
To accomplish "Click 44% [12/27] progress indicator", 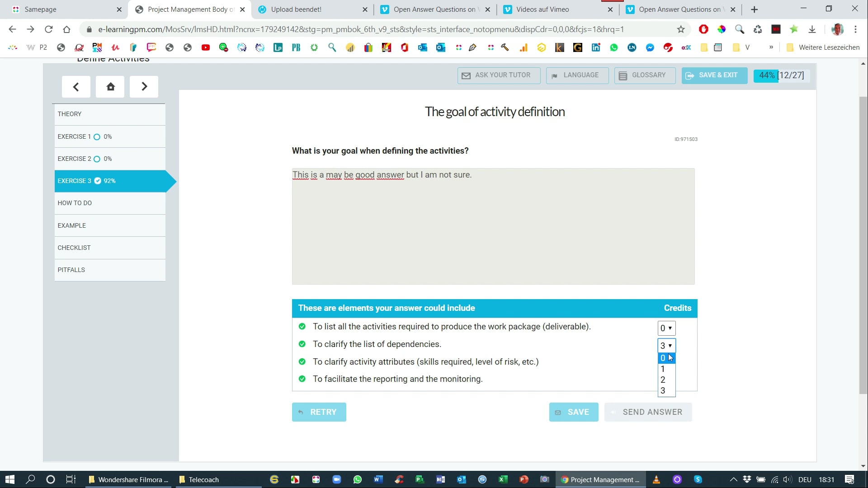I will [781, 75].
